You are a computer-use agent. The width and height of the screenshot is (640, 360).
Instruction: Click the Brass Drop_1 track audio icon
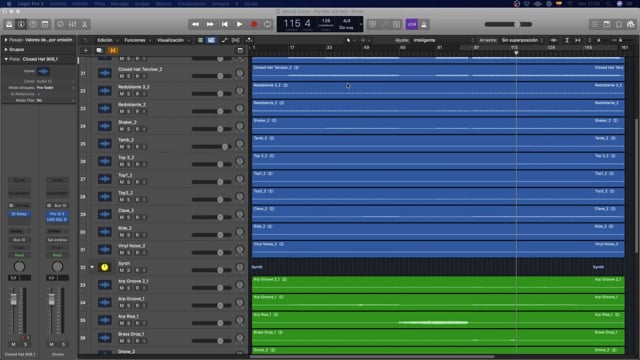(x=104, y=338)
